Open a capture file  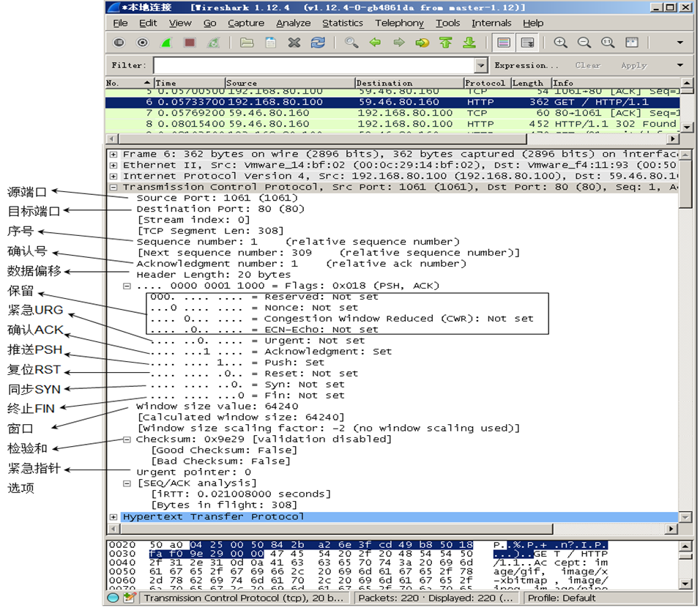click(247, 42)
